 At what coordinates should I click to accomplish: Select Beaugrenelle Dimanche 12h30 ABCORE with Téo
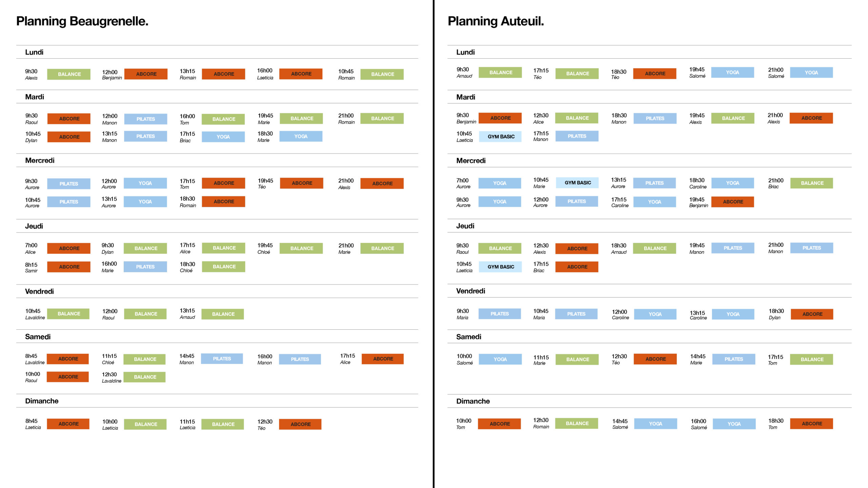(x=300, y=424)
